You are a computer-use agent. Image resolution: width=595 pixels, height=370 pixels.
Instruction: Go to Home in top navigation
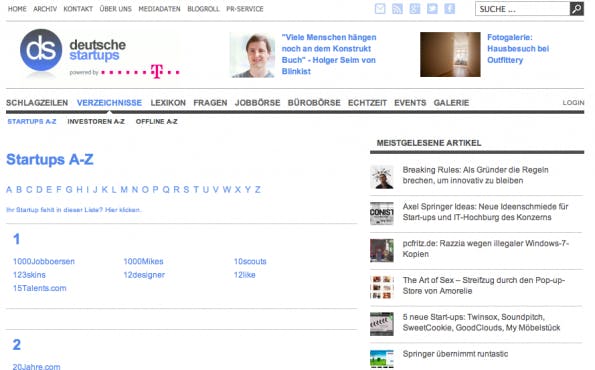click(x=17, y=9)
